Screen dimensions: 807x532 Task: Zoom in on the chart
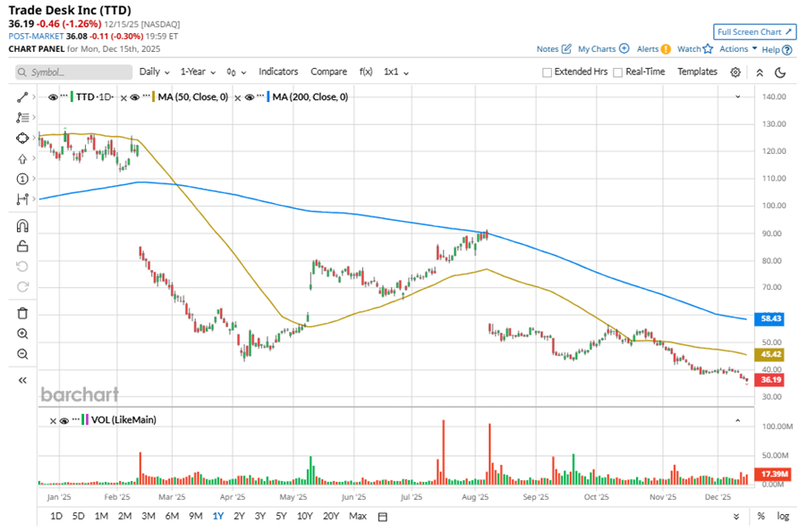coord(22,334)
